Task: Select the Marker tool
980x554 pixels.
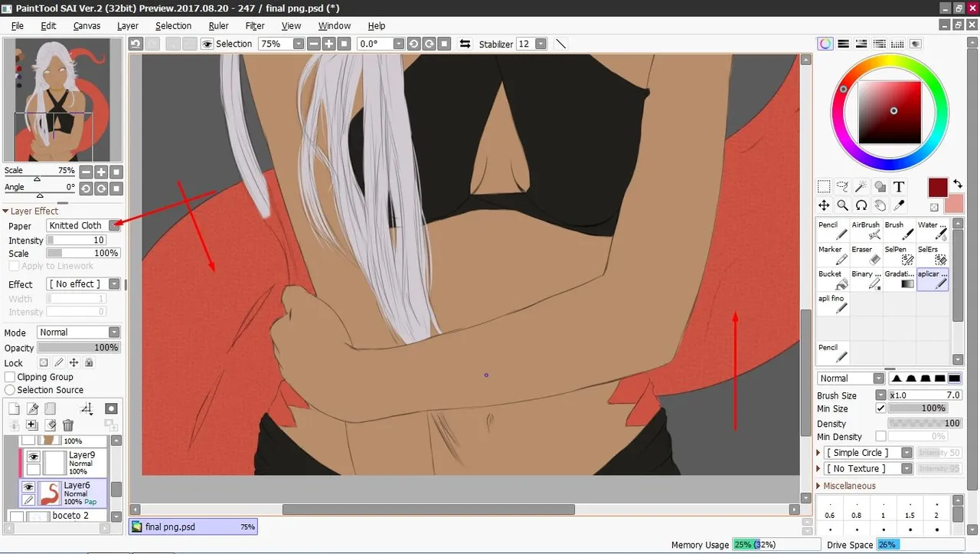Action: pyautogui.click(x=832, y=255)
